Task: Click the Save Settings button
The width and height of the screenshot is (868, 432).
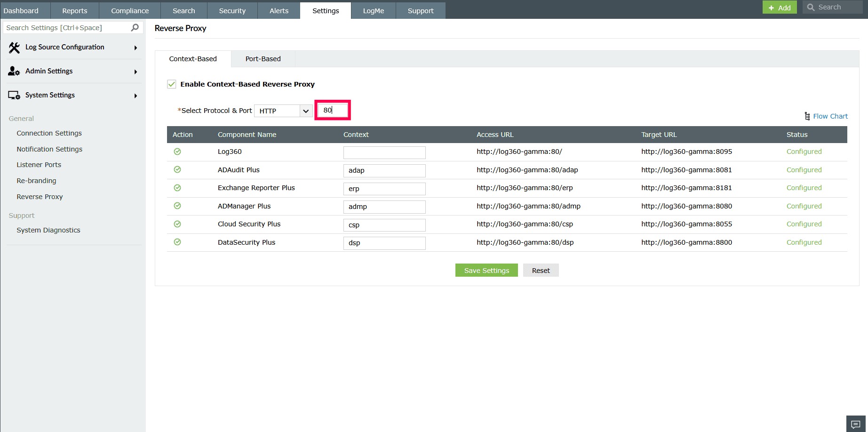Action: point(486,270)
